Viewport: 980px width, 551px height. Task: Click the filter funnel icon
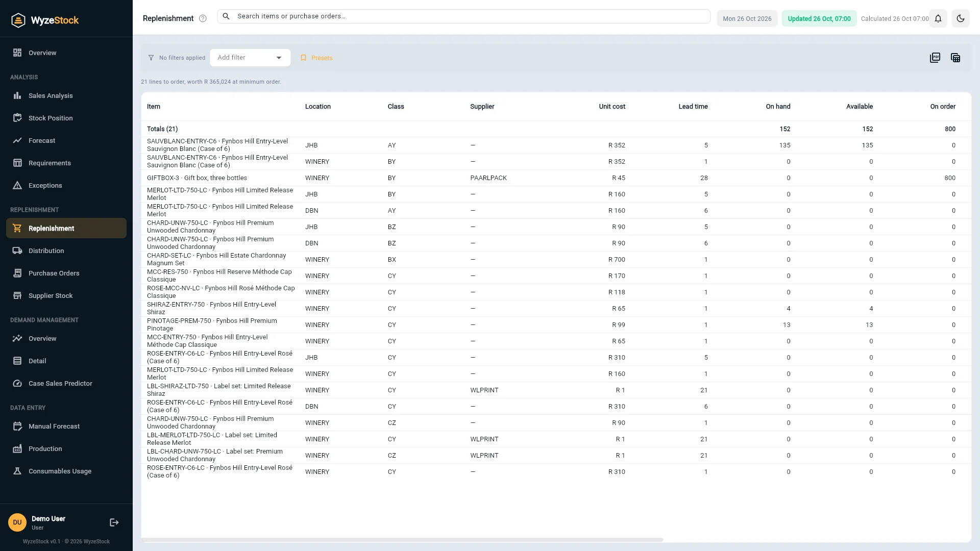click(x=151, y=58)
